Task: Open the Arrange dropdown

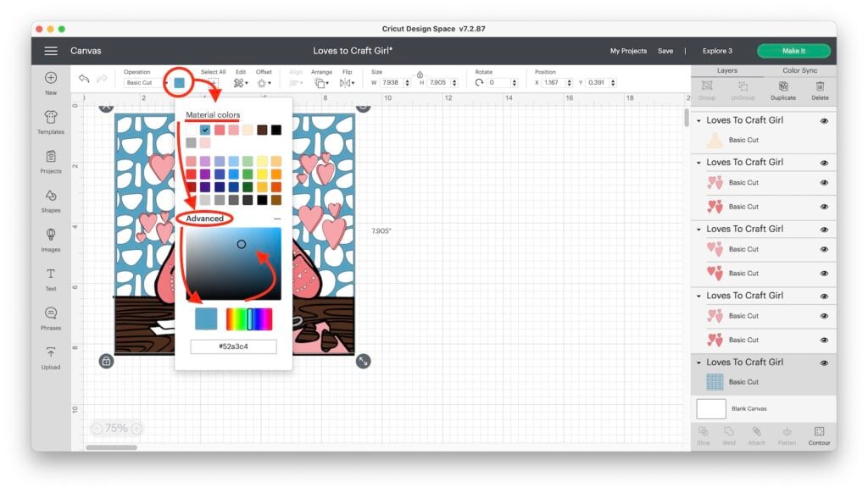Action: click(x=321, y=83)
